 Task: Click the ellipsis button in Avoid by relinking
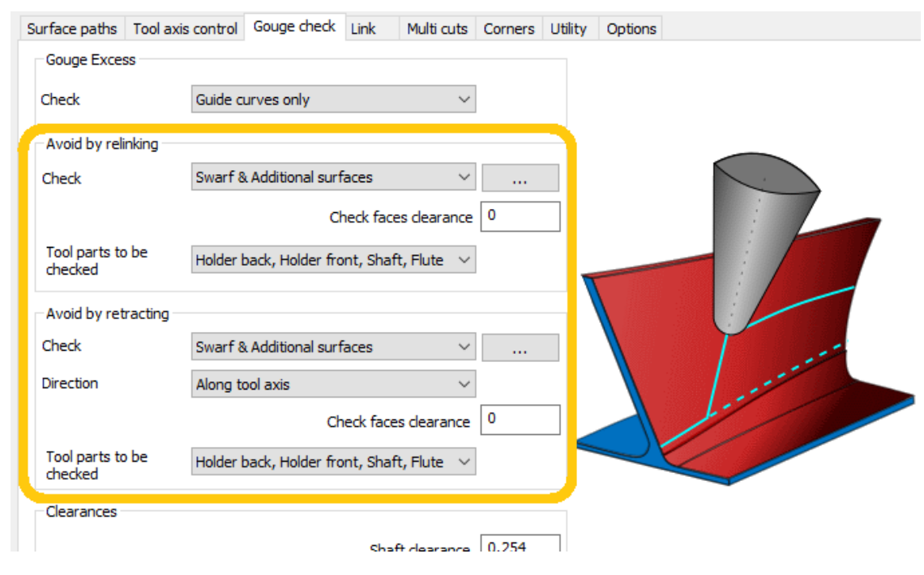click(x=520, y=177)
